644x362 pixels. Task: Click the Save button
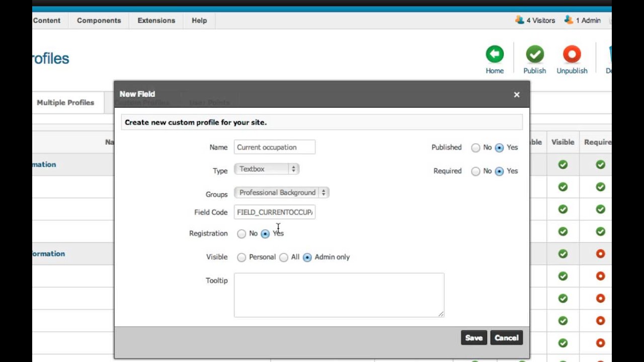click(473, 338)
